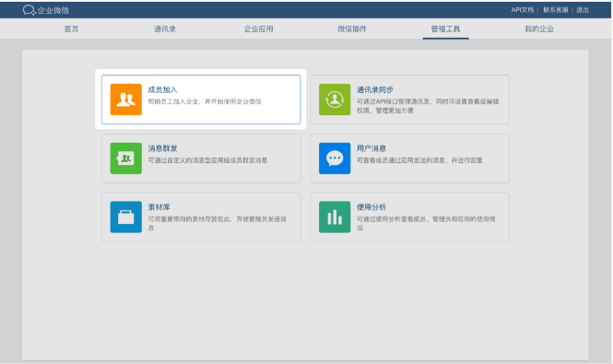Click description 可通过自定义的消息型应用给成员群发消息

[207, 160]
